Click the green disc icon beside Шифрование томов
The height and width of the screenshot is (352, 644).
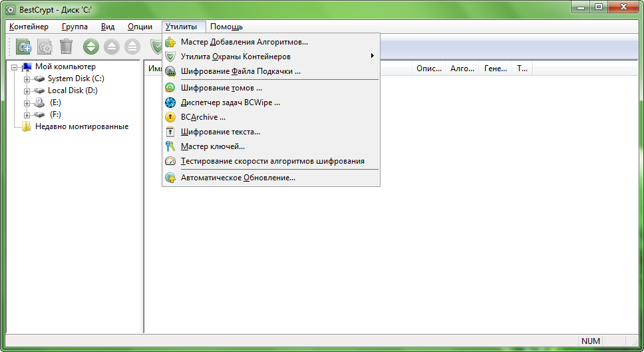tap(170, 88)
